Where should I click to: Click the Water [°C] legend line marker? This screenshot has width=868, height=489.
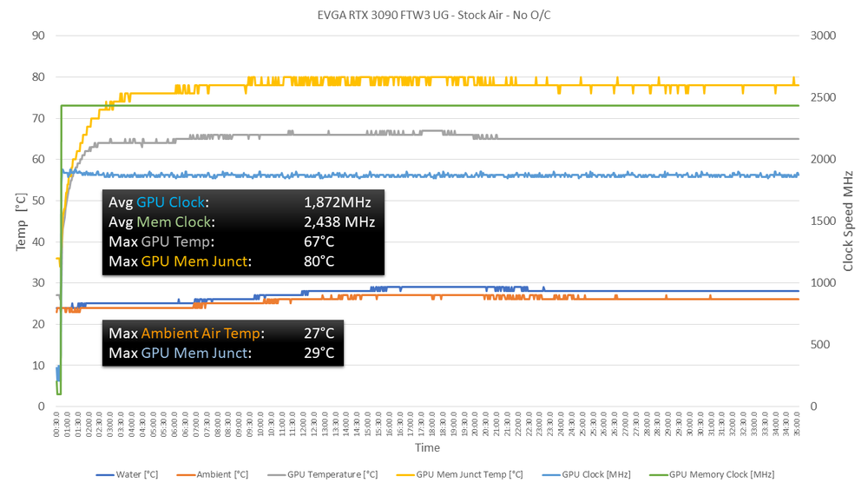(105, 474)
